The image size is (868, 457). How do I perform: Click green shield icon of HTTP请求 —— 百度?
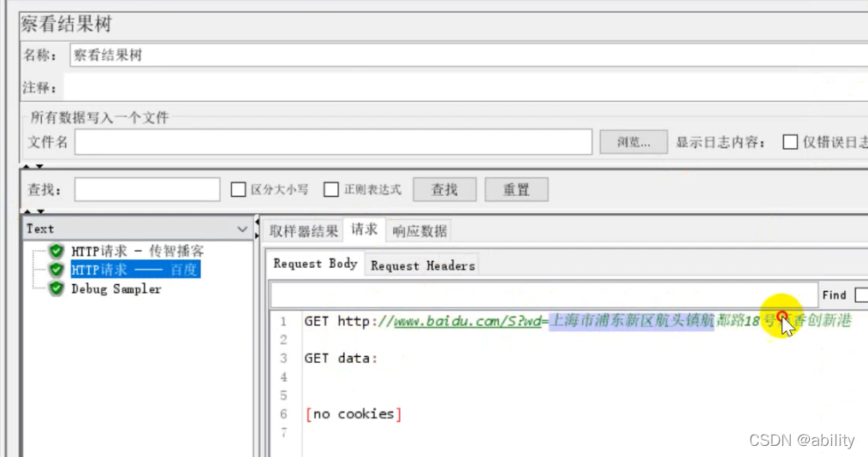[56, 270]
